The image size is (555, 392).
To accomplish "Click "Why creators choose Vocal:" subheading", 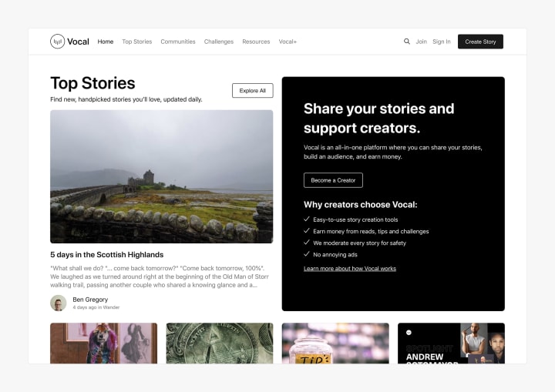I will [x=360, y=205].
